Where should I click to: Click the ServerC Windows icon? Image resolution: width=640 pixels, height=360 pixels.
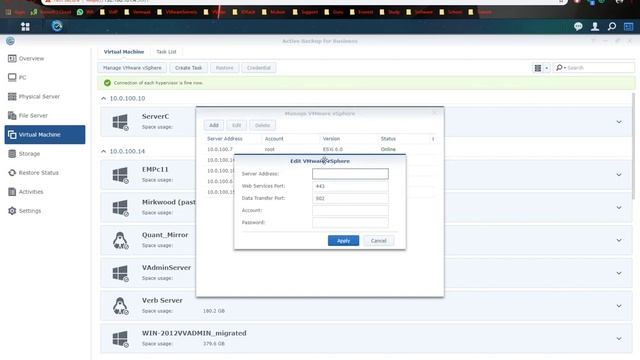(x=120, y=122)
